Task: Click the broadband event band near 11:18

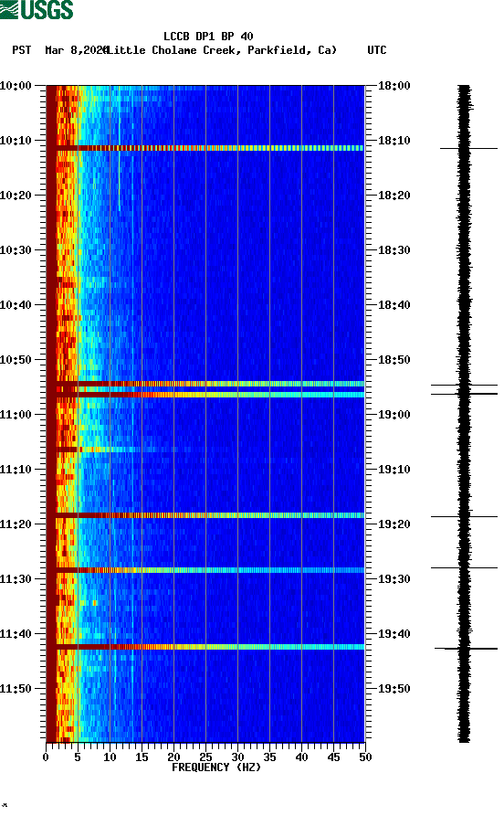Action: coord(205,515)
